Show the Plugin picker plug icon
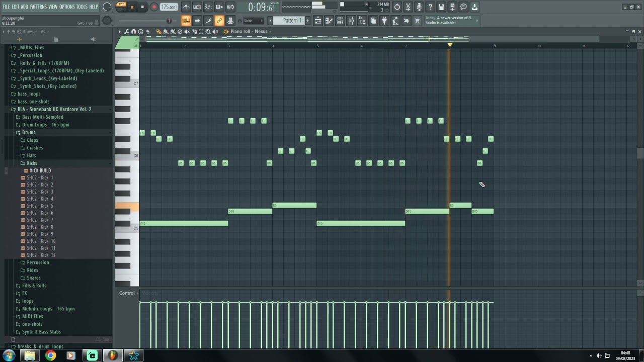 click(x=384, y=21)
